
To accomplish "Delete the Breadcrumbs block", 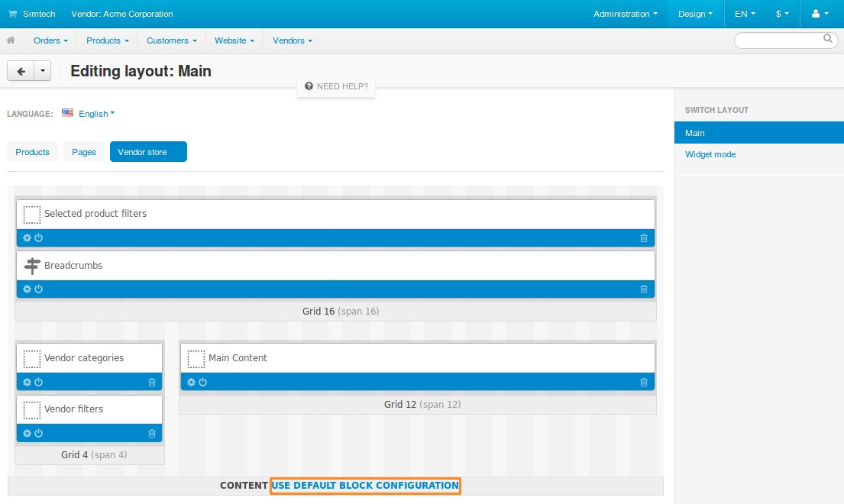I will [644, 289].
